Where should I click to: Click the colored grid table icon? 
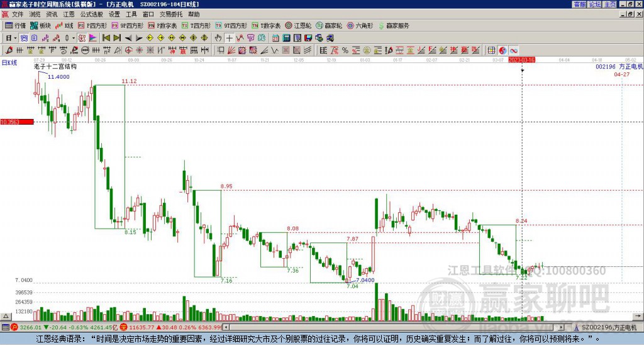click(492, 50)
